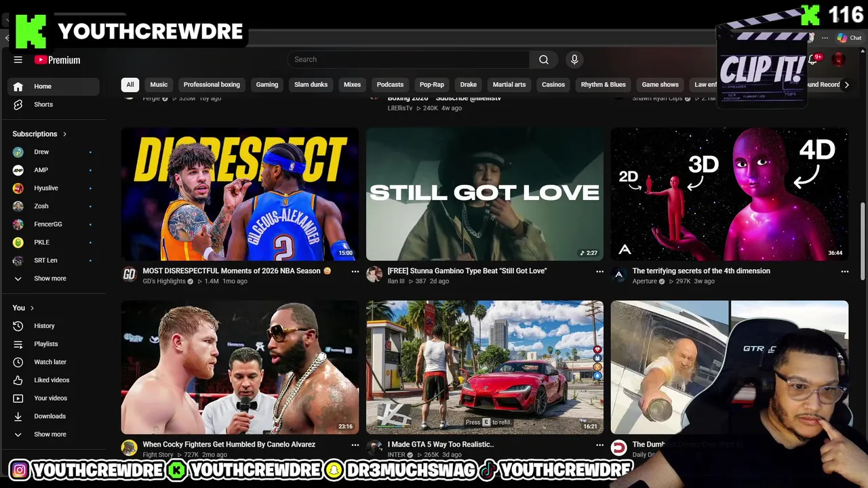Select the Drake filter chip
This screenshot has height=488, width=868.
[469, 85]
